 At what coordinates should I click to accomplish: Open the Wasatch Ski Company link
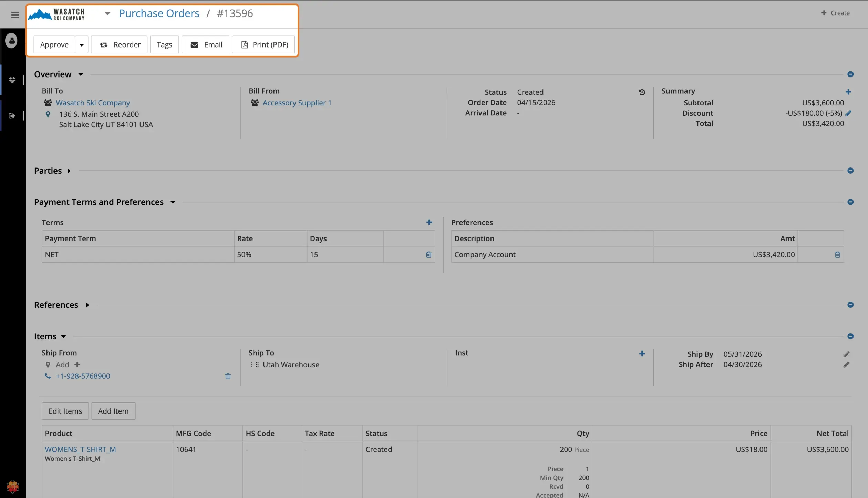tap(93, 103)
